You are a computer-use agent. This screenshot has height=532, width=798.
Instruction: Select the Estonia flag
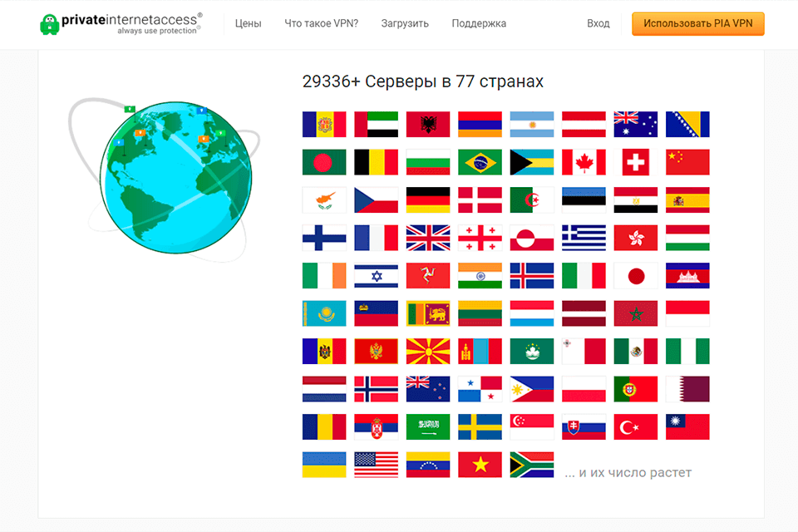pos(584,200)
